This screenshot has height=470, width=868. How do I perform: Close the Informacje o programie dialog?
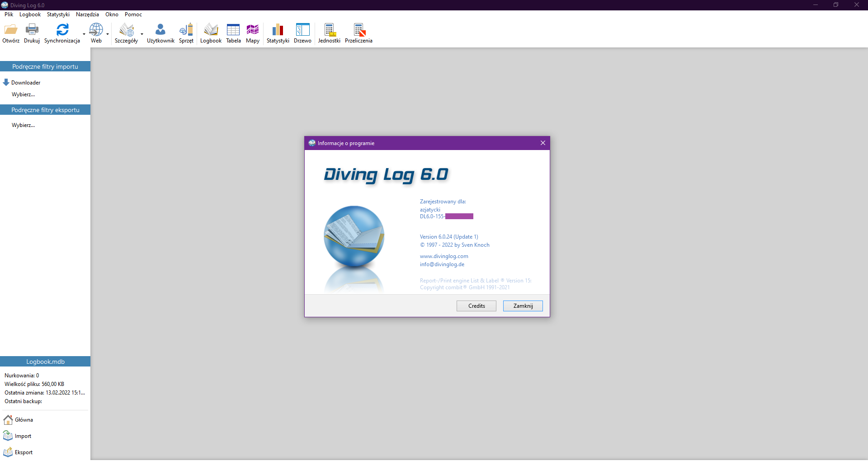tap(543, 143)
